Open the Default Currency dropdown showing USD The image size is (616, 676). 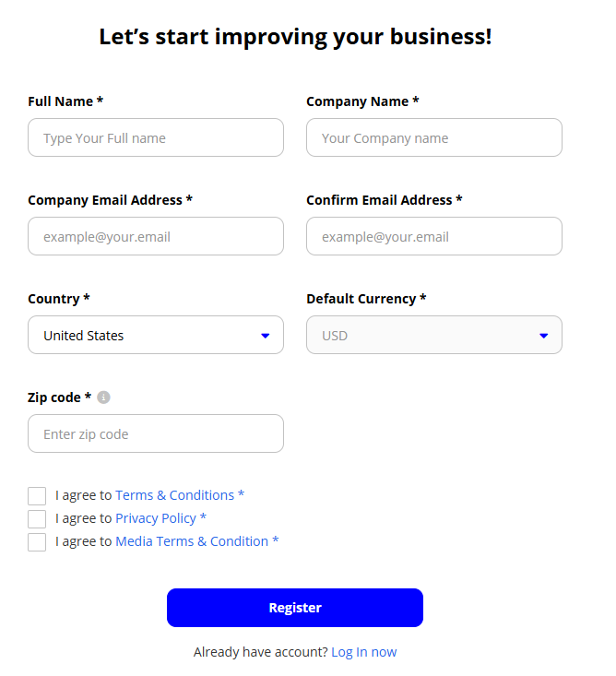[434, 335]
